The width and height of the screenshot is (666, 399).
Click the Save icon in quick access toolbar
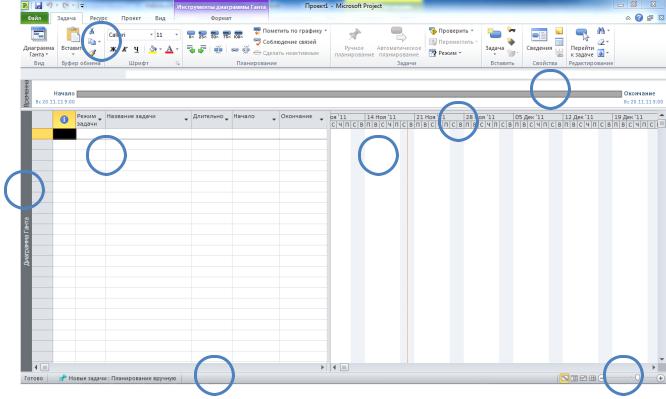38,6
